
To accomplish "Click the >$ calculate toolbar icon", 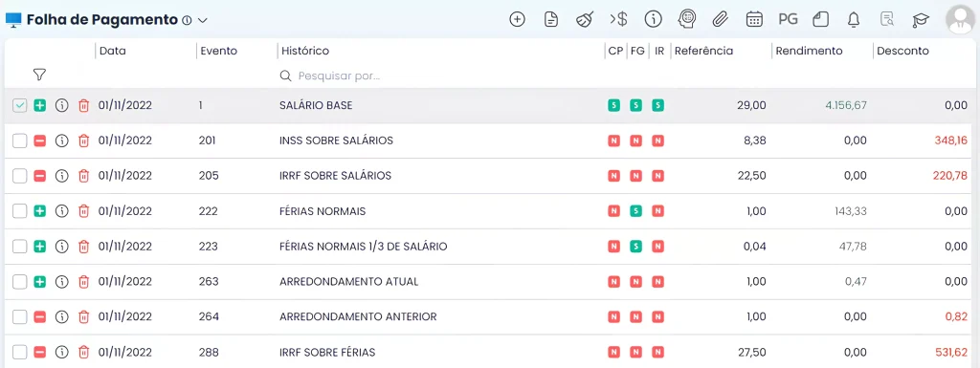I will [619, 19].
